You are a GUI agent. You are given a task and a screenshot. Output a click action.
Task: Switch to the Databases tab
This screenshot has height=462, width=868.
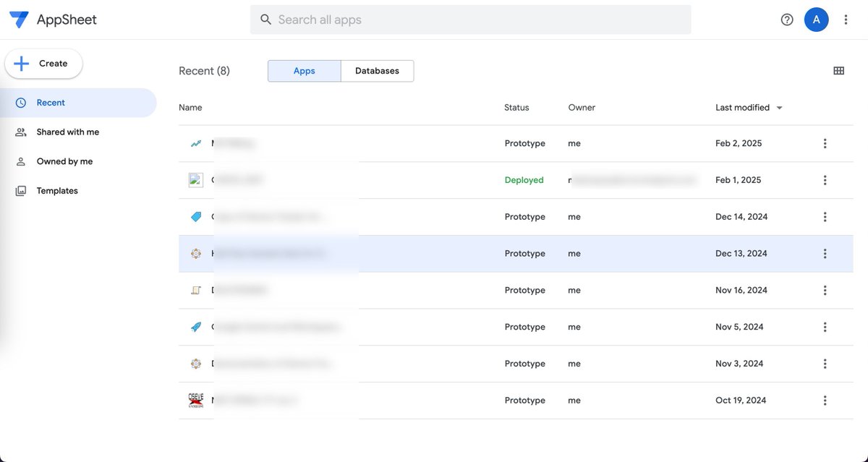click(x=377, y=71)
